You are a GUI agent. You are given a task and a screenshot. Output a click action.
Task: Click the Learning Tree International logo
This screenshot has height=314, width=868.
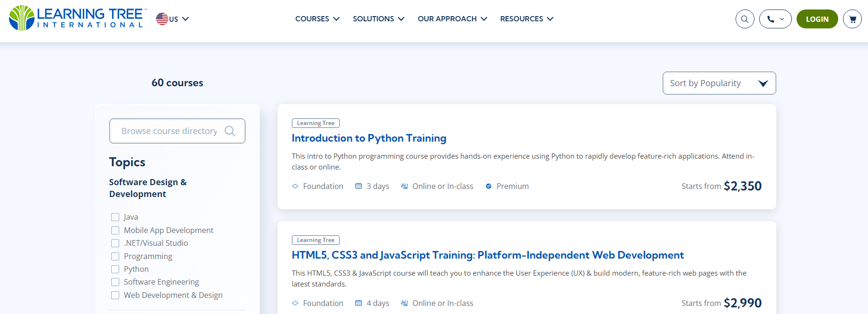click(x=77, y=18)
